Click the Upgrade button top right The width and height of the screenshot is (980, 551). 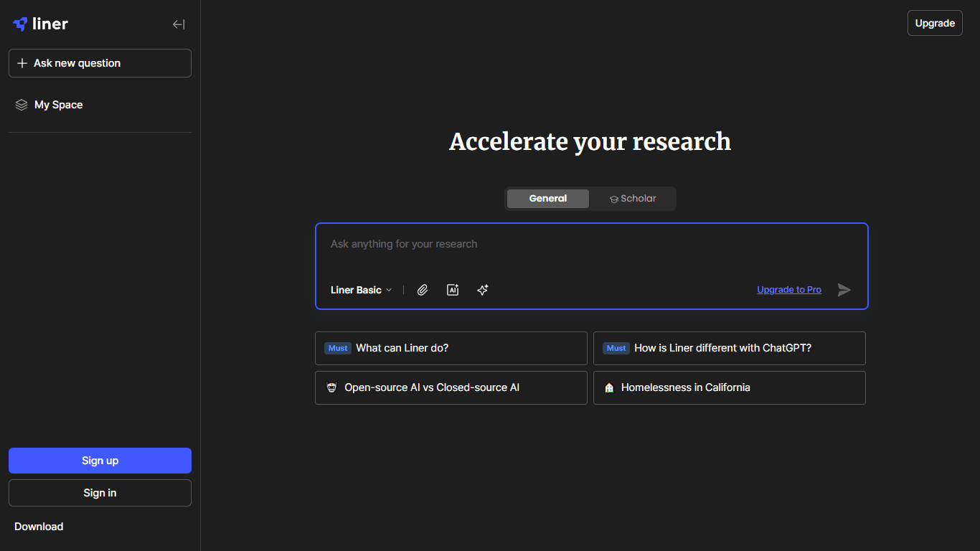pos(934,23)
